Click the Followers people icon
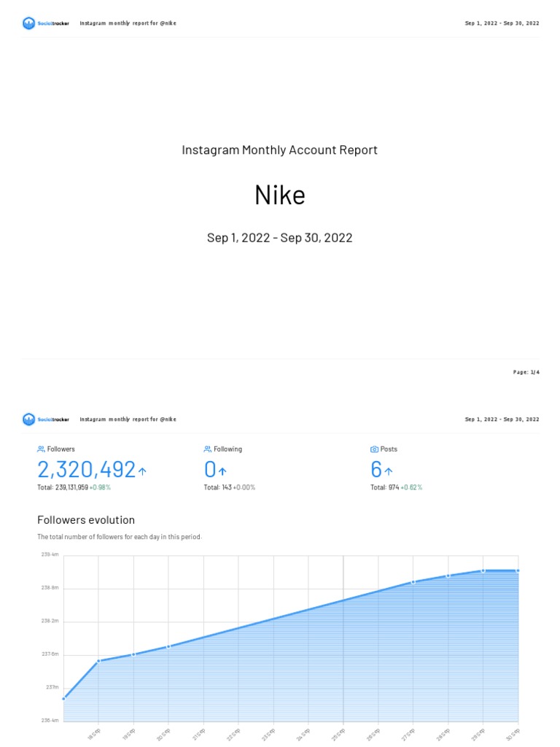Image resolution: width=560 pixels, height=747 pixels. [x=41, y=449]
